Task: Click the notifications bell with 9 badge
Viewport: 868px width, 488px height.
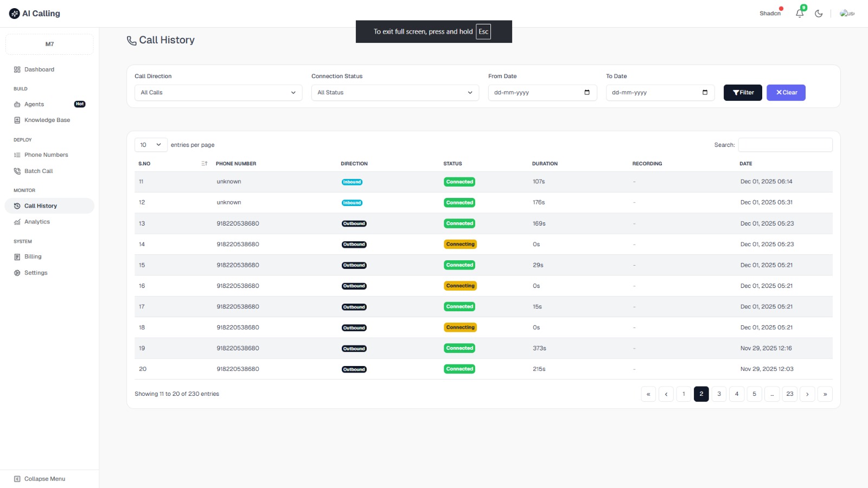Action: pyautogui.click(x=799, y=13)
